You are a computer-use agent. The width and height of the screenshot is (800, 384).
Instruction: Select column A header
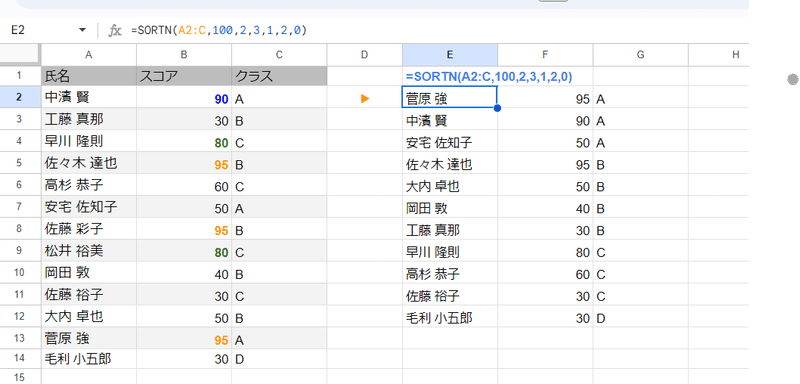(89, 55)
